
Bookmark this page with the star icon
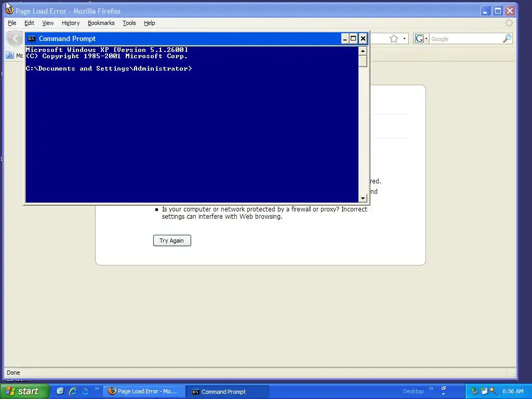pos(394,38)
